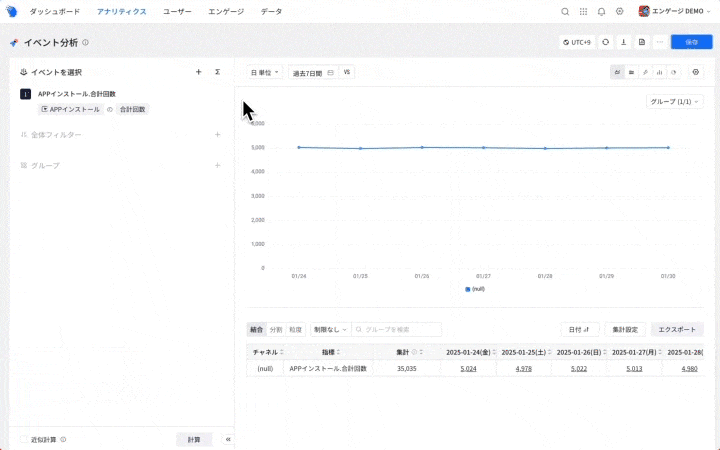Click the download icon in report header
This screenshot has height=450, width=720.
pos(624,42)
